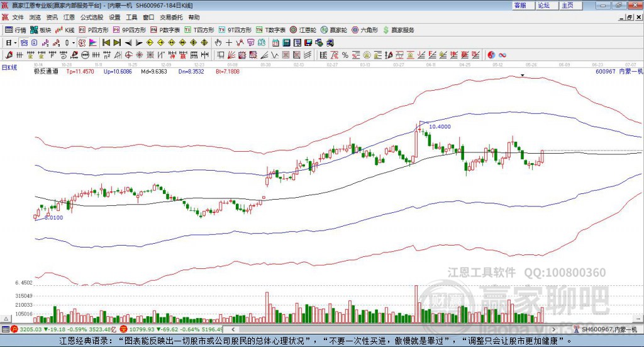The height and width of the screenshot is (347, 644).
Task: Open the calculator icon in toolbar
Action: click(287, 42)
